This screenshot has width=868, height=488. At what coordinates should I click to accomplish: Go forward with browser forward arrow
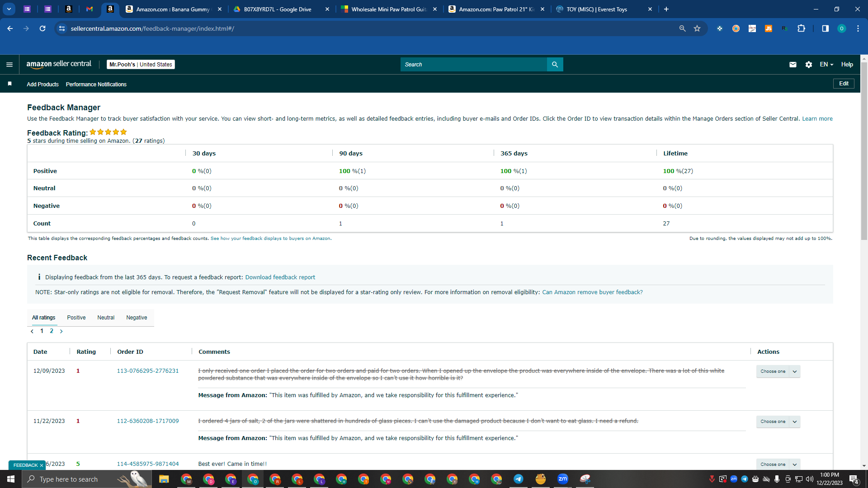(x=26, y=28)
